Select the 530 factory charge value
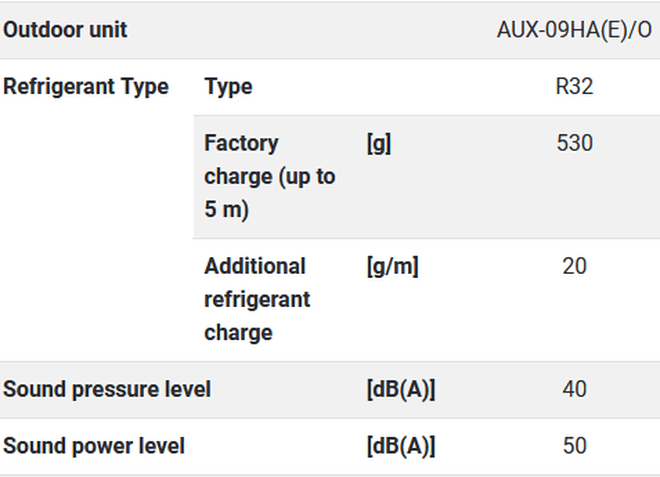This screenshot has height=477, width=660. pyautogui.click(x=574, y=144)
